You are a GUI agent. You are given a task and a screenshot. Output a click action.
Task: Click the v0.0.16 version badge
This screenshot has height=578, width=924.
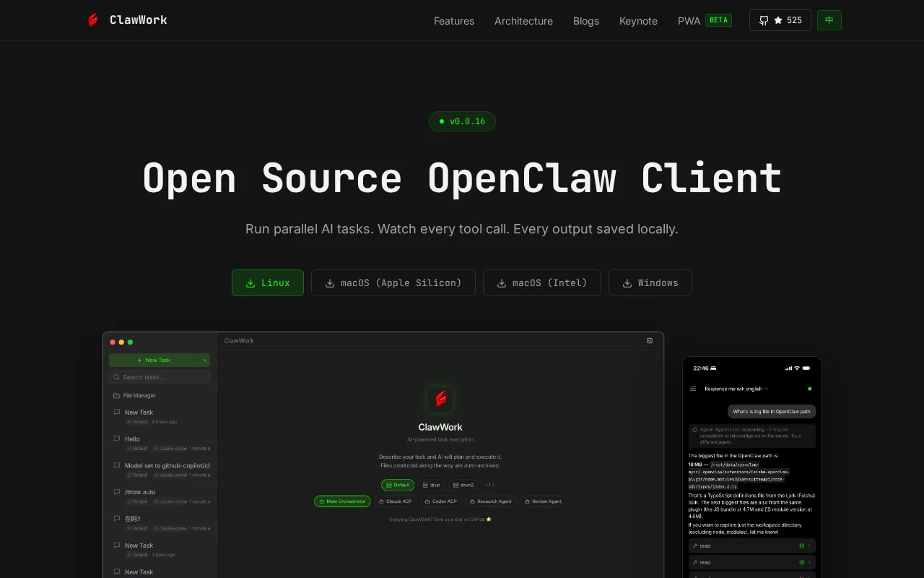(462, 121)
